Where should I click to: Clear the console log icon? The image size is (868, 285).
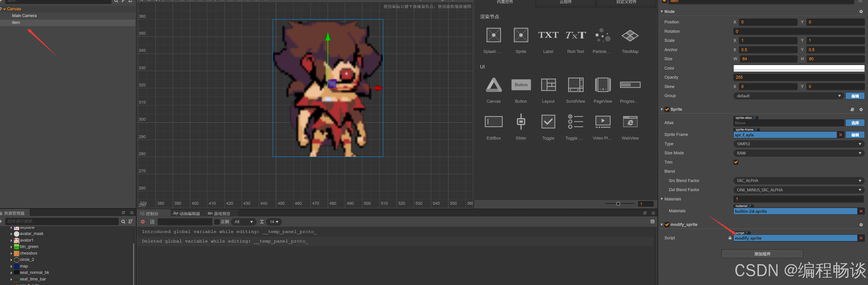click(143, 222)
